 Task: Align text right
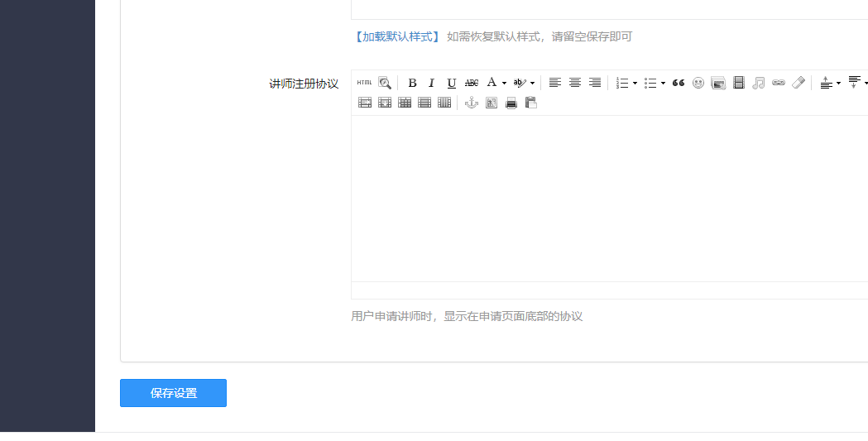(595, 83)
